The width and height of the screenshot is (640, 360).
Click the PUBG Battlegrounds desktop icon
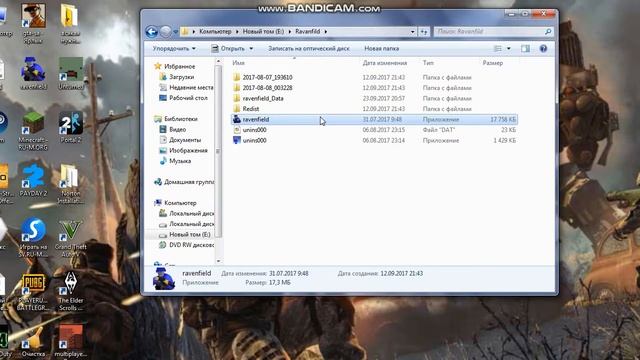(x=33, y=291)
